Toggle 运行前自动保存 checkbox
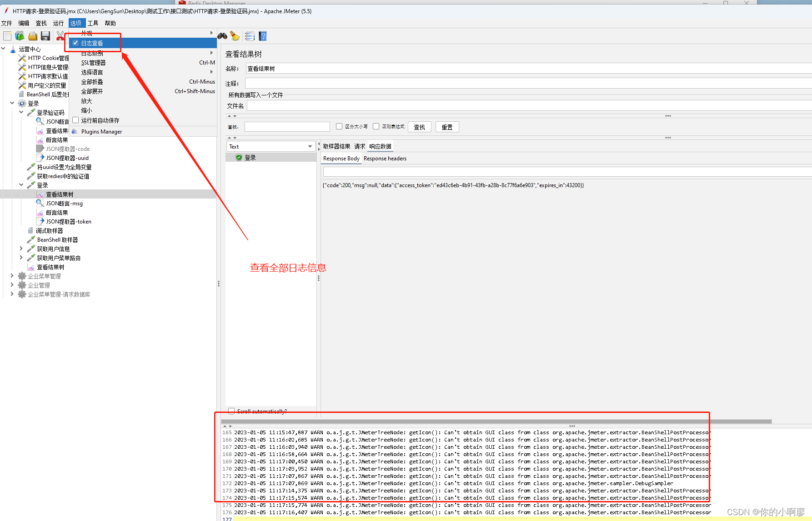 click(x=75, y=120)
